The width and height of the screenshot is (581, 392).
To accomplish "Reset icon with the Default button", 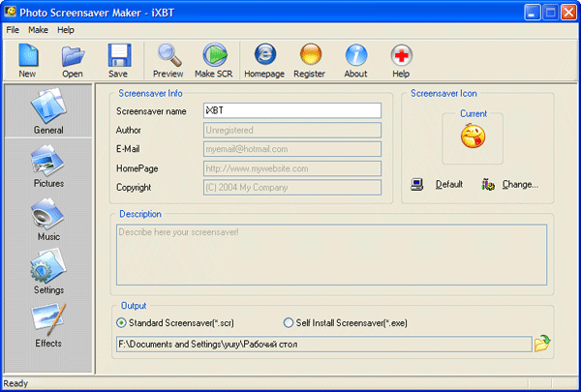I will pos(438,184).
